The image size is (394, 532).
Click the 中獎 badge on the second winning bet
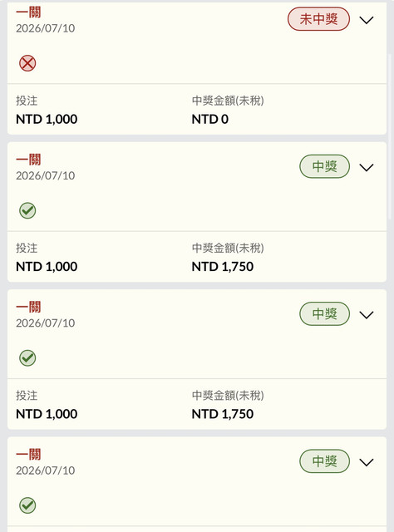(324, 314)
